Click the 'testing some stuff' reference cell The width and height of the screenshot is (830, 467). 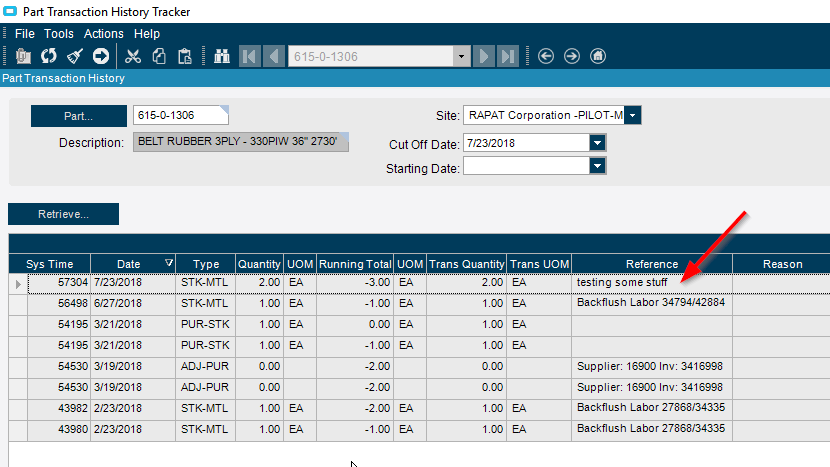click(652, 283)
